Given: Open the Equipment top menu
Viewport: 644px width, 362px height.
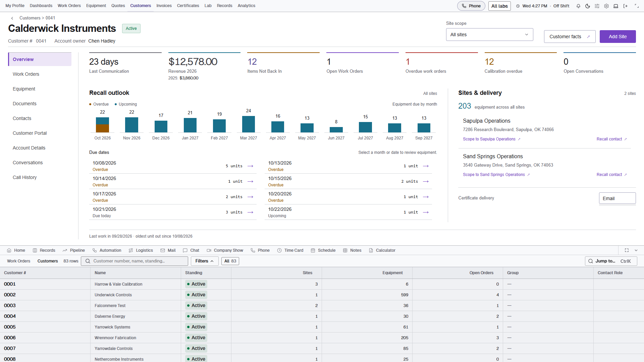Looking at the screenshot, I should tap(96, 6).
